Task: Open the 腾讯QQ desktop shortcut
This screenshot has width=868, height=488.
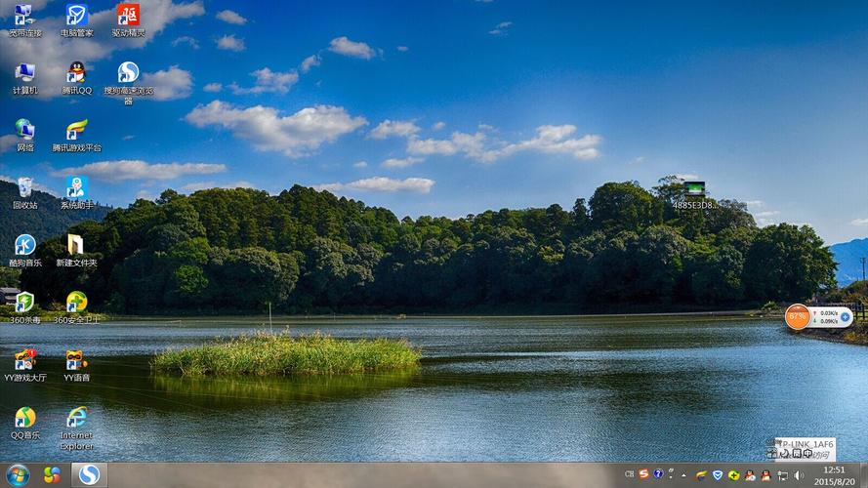Action: [76, 74]
